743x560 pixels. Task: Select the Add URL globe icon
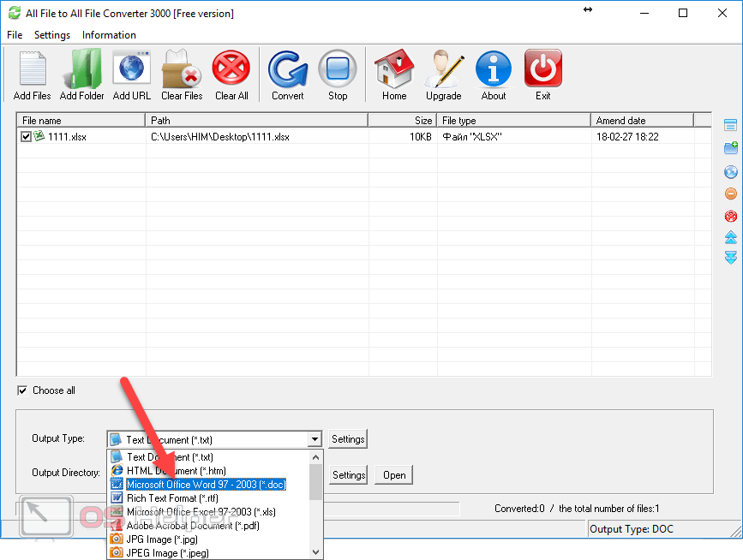tap(132, 69)
